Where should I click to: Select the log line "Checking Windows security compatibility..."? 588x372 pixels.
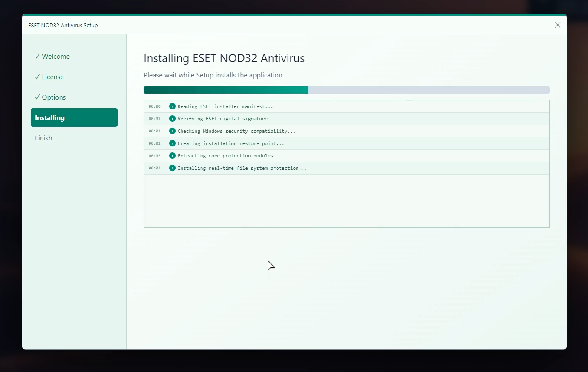pyautogui.click(x=346, y=131)
